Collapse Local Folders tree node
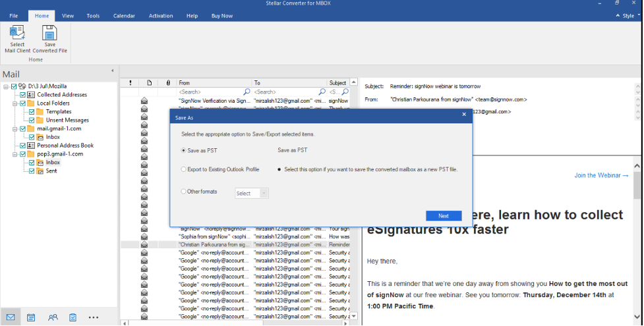644x326 pixels. 15,103
